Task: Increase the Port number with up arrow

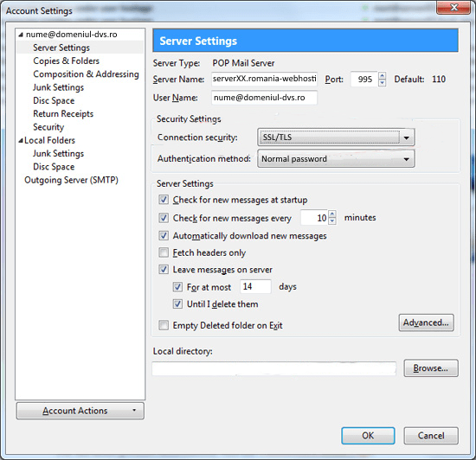Action: (383, 75)
